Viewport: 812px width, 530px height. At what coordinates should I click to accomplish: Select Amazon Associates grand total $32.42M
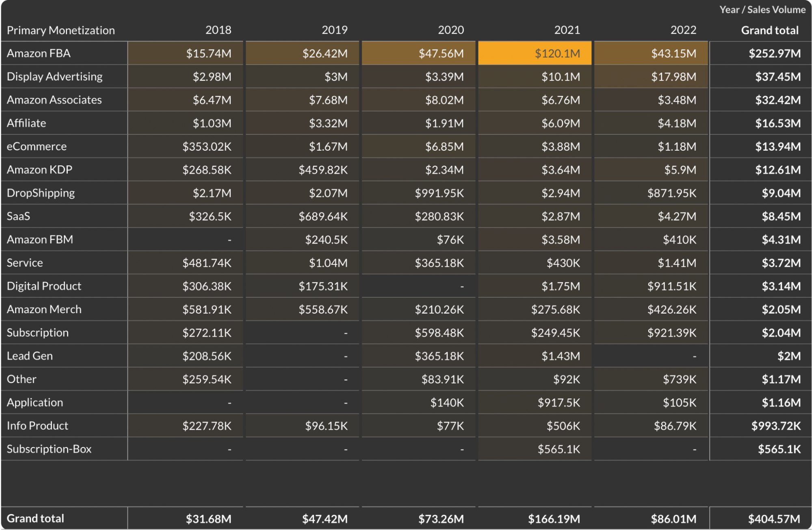pyautogui.click(x=777, y=100)
